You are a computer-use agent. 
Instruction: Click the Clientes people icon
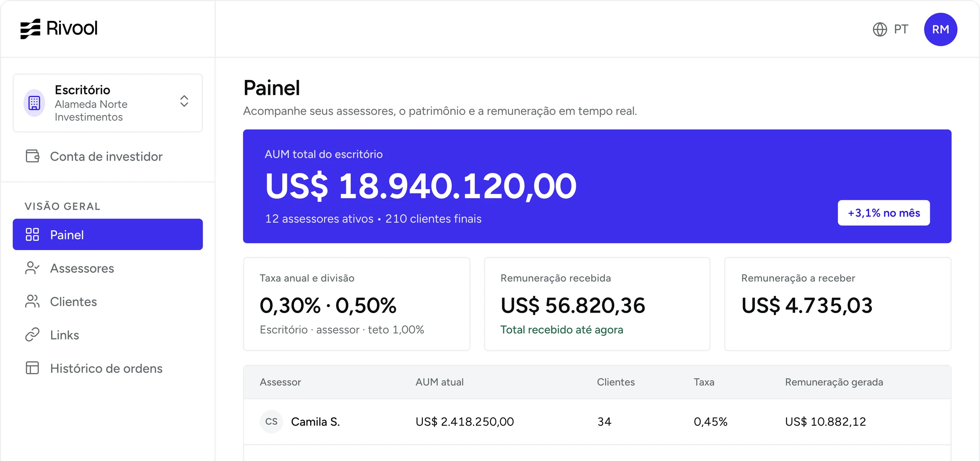point(32,301)
